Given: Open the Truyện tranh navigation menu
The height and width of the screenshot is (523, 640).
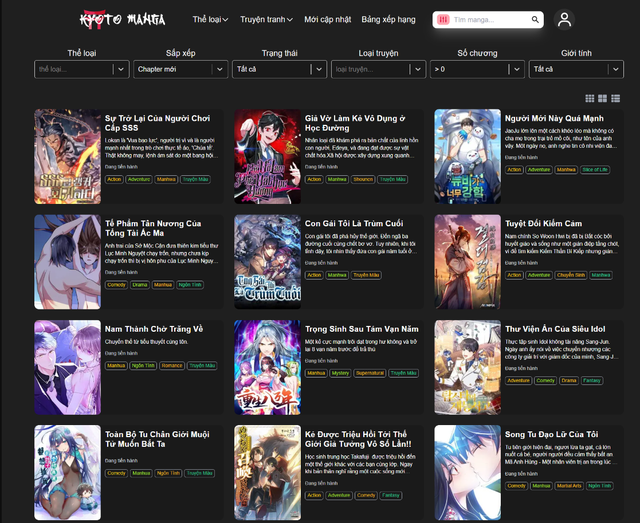Looking at the screenshot, I should click(266, 19).
